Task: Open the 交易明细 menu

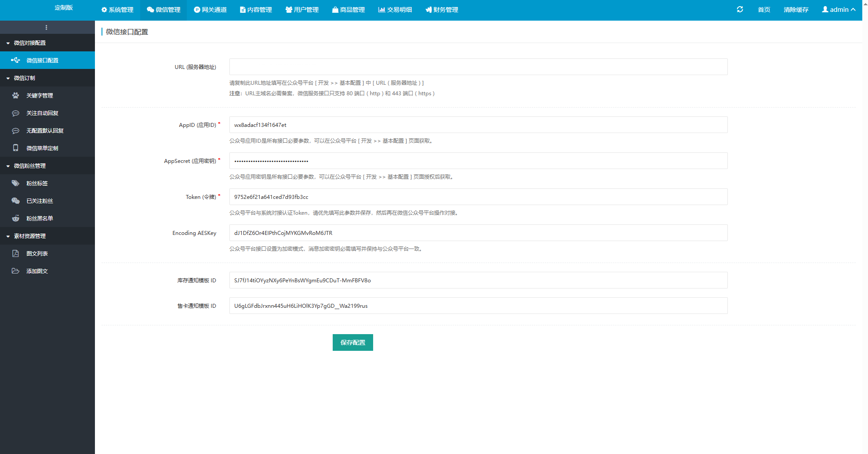Action: pos(395,9)
